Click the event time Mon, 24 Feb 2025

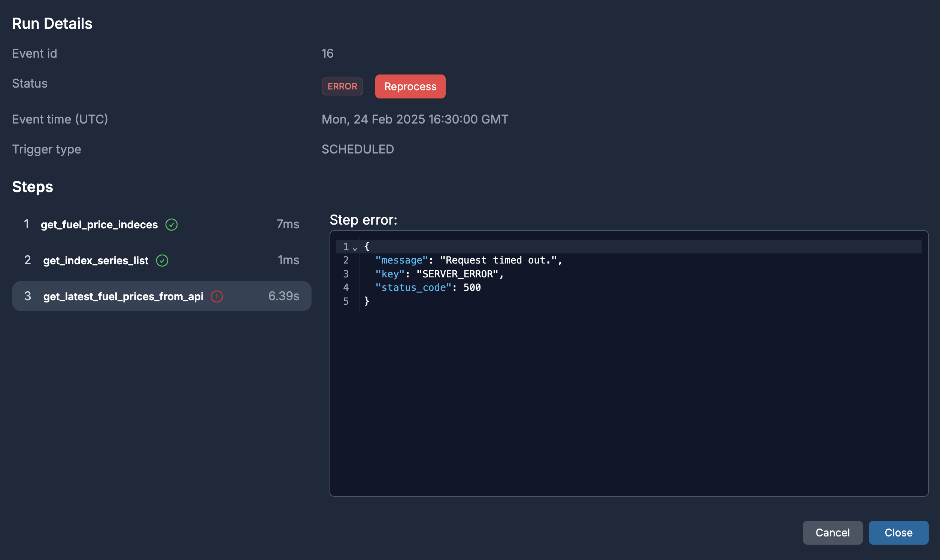[415, 119]
